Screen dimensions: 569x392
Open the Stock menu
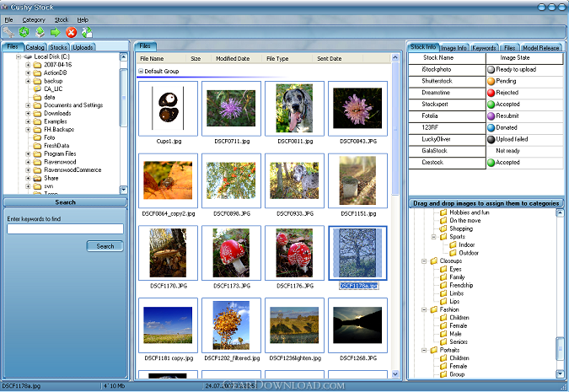point(62,20)
